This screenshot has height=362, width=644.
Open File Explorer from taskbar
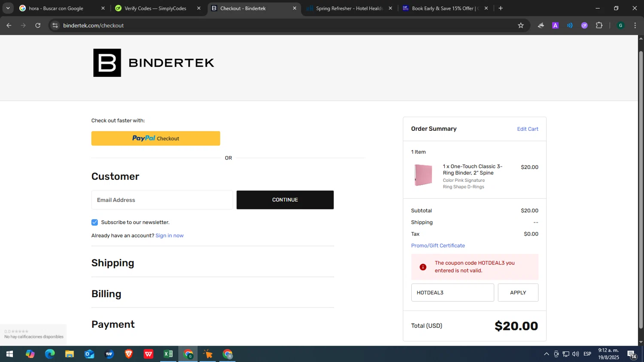(x=70, y=354)
